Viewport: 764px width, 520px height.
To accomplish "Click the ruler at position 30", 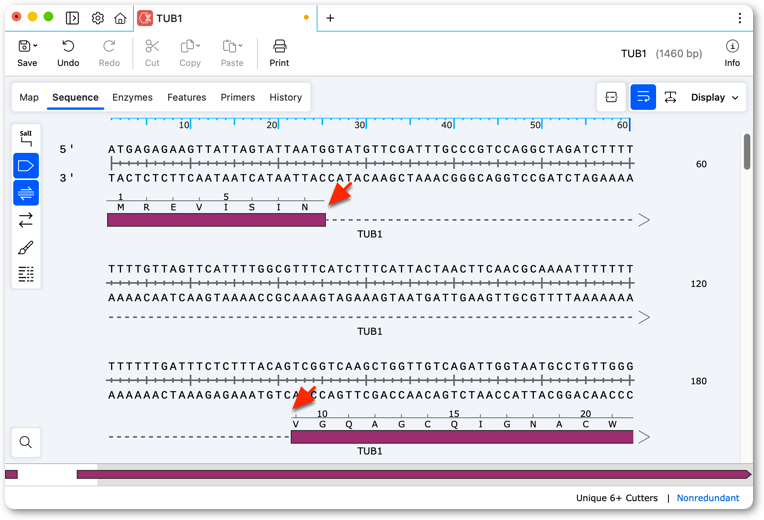I will (x=360, y=125).
